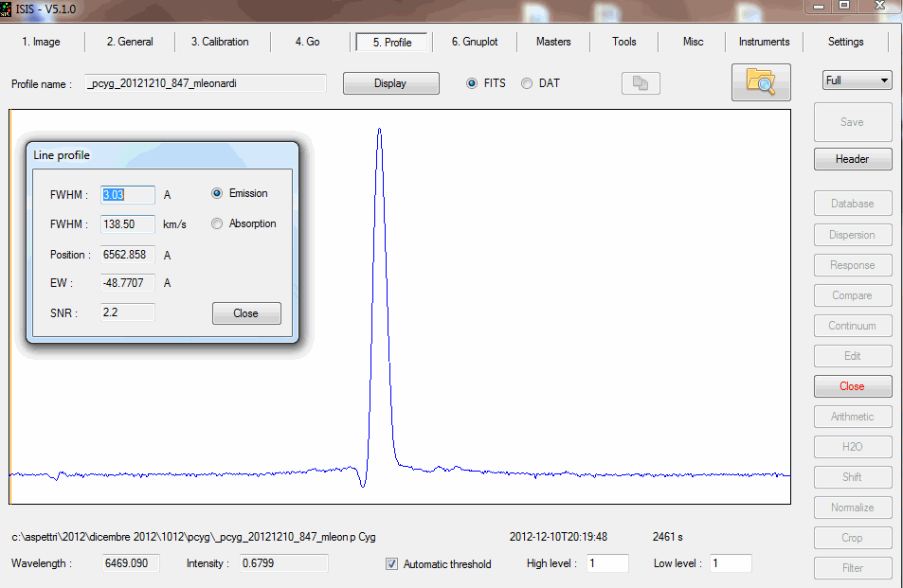This screenshot has width=903, height=588.
Task: Open the Full display mode dropdown
Action: click(x=857, y=80)
